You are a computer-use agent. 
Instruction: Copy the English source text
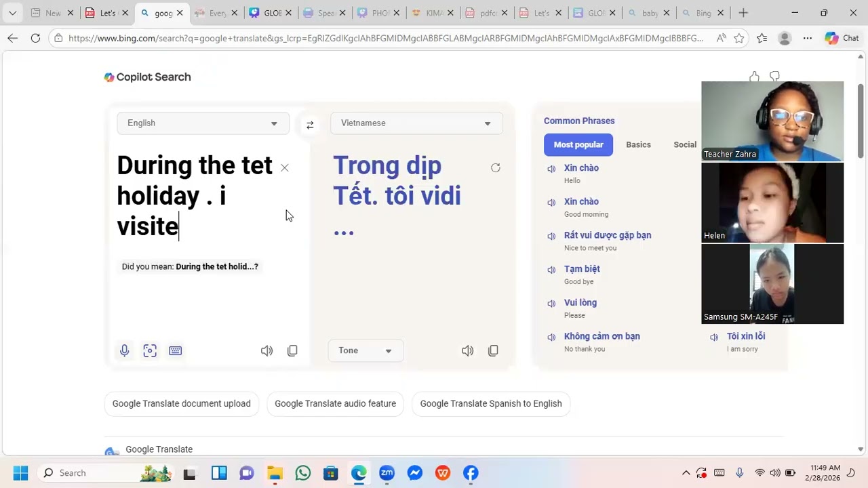tap(292, 350)
